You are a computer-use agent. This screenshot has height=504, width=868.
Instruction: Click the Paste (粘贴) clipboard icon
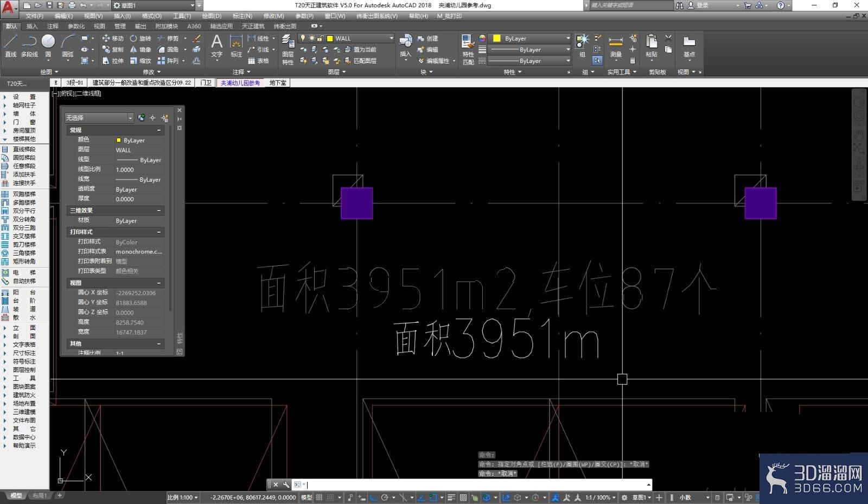[652, 46]
